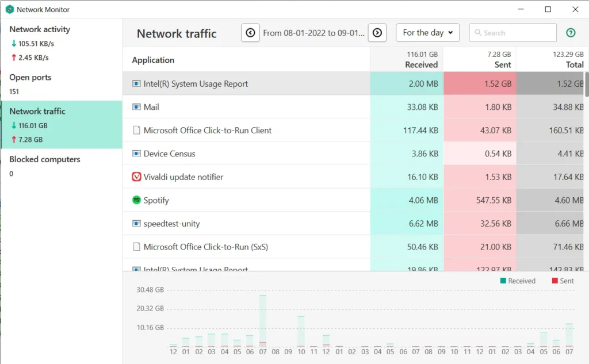Viewport: 589px width, 364px height.
Task: Click the red upload arrow under Network traffic
Action: (14, 139)
